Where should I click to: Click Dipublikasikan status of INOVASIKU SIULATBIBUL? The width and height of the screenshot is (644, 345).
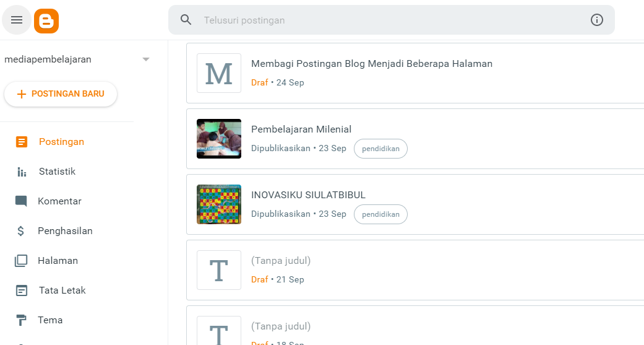pyautogui.click(x=280, y=214)
